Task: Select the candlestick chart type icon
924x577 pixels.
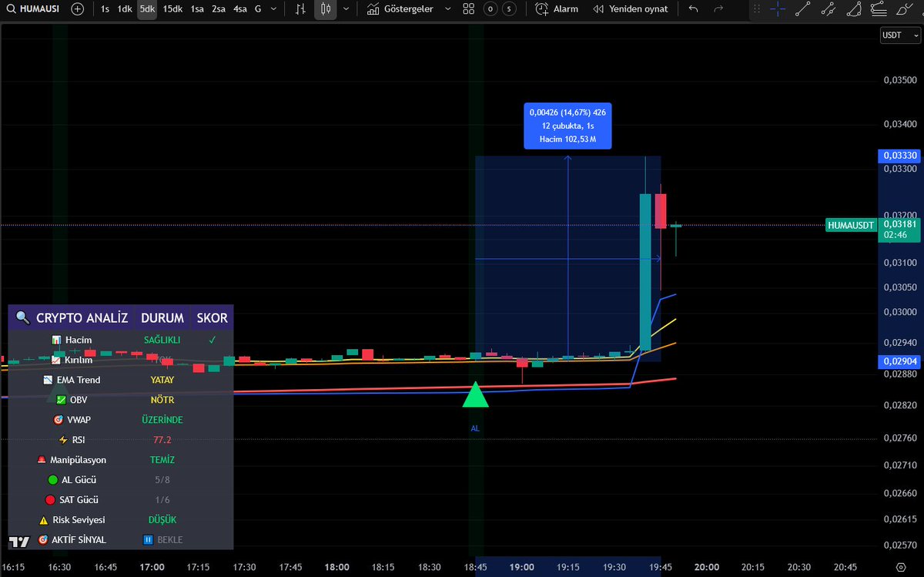Action: click(x=326, y=9)
